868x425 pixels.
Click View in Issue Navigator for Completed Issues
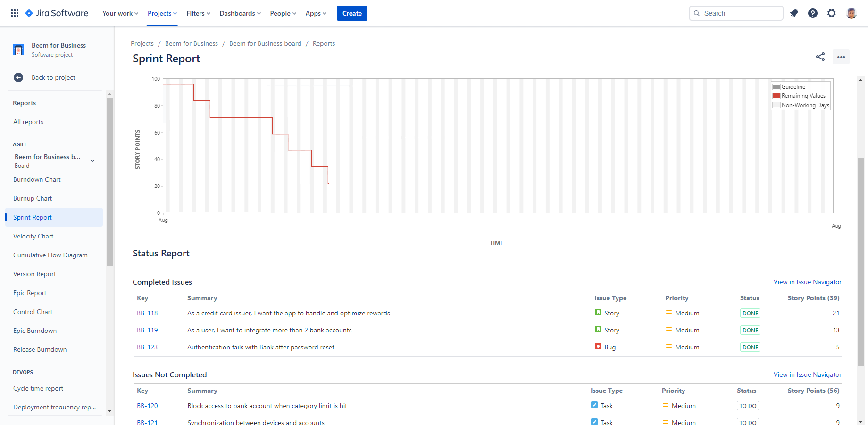pyautogui.click(x=807, y=282)
